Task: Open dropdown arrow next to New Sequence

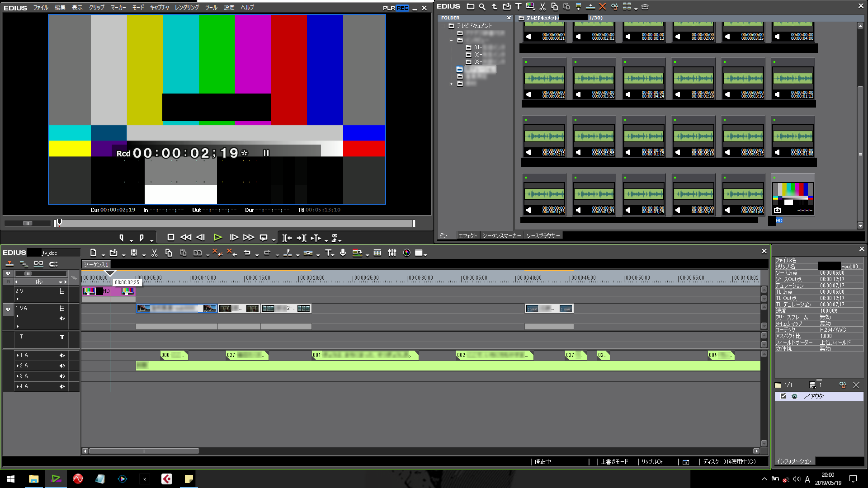Action: [x=103, y=255]
